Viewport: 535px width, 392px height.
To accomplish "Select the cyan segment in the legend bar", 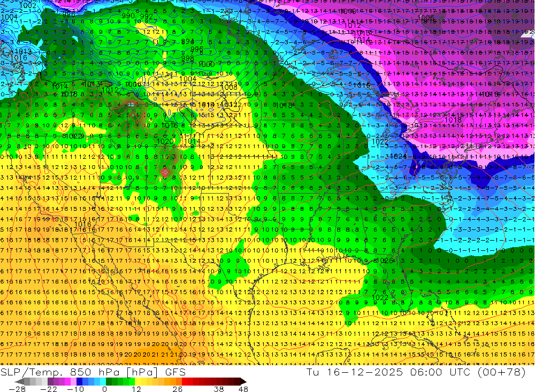I will coord(103,382).
